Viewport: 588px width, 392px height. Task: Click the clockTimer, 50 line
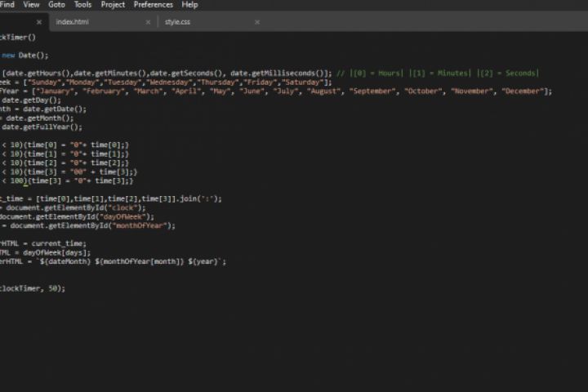coord(33,289)
